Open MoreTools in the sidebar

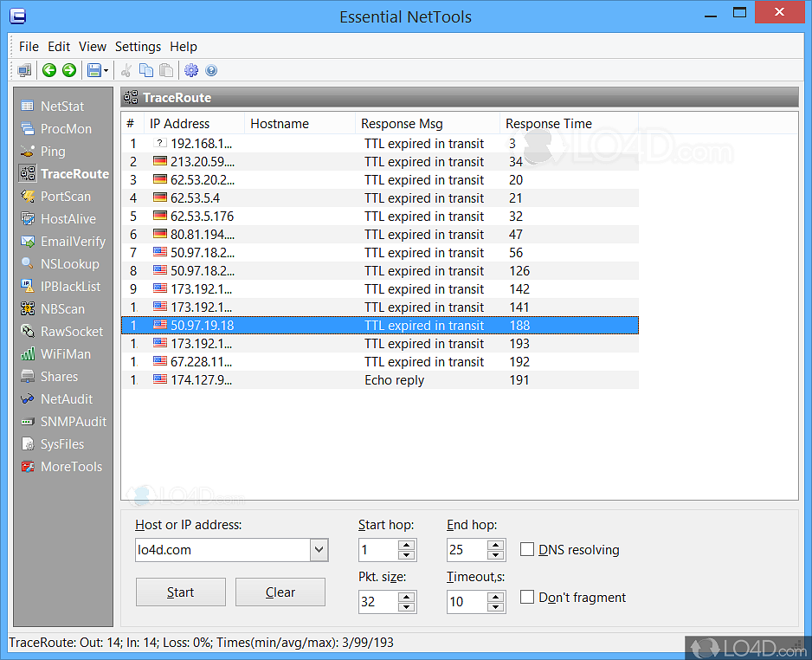61,467
